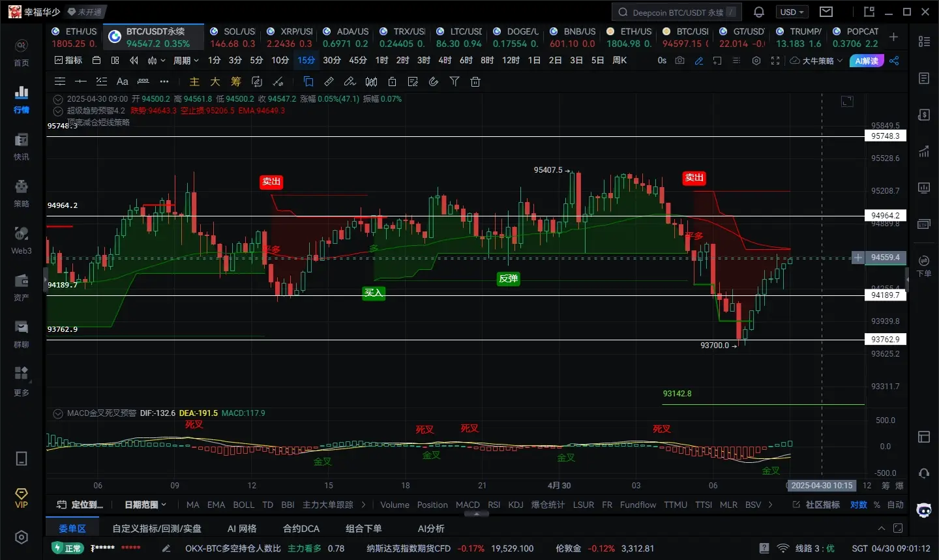Take a chart screenshot with camera icon

coord(680,61)
